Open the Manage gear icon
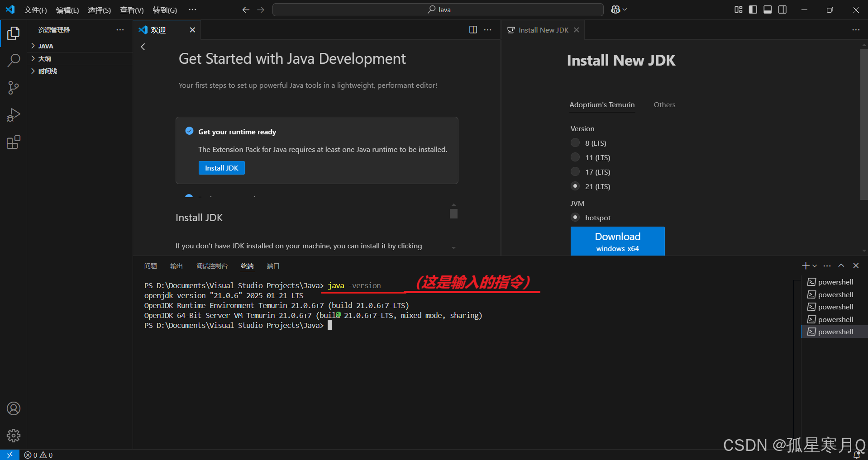868x460 pixels. pos(14,436)
